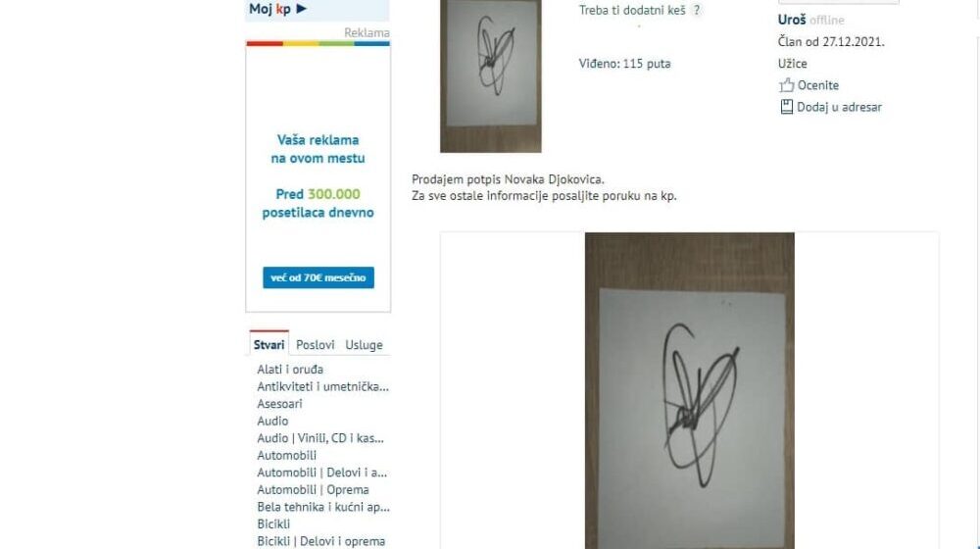This screenshot has height=549, width=980.
Task: Open the Alati i oruđa category
Action: pyautogui.click(x=290, y=370)
